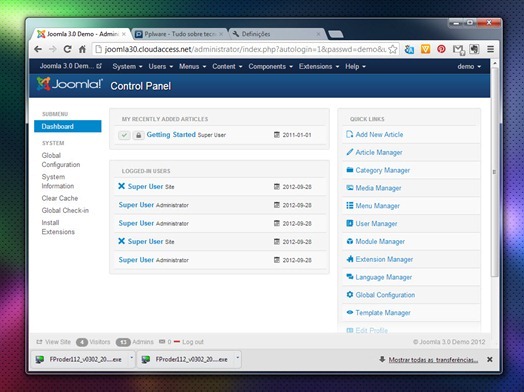Click the cube icon for Module Manager

coord(350,241)
